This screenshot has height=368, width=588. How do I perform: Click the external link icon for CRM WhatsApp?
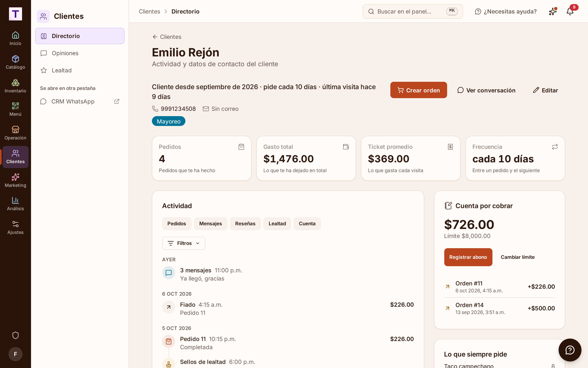117,101
